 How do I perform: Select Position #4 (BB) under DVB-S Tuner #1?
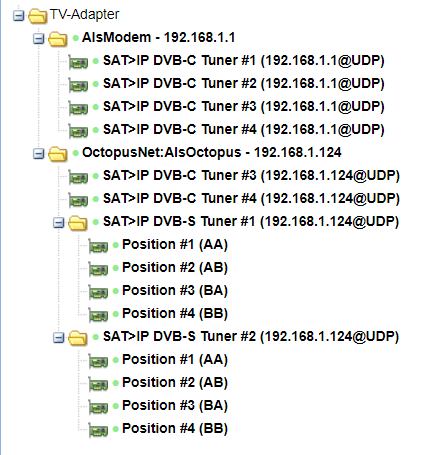point(175,314)
